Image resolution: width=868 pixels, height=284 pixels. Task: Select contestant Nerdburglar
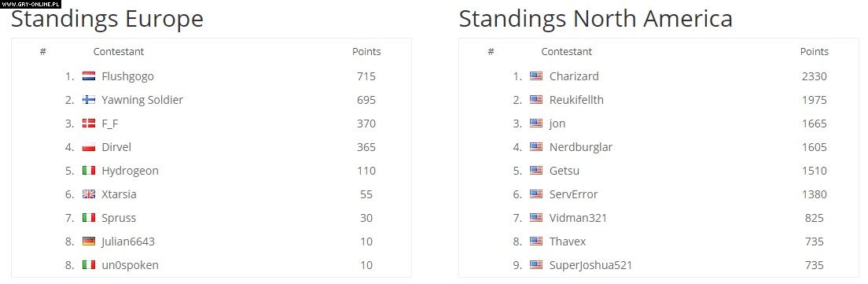581,147
